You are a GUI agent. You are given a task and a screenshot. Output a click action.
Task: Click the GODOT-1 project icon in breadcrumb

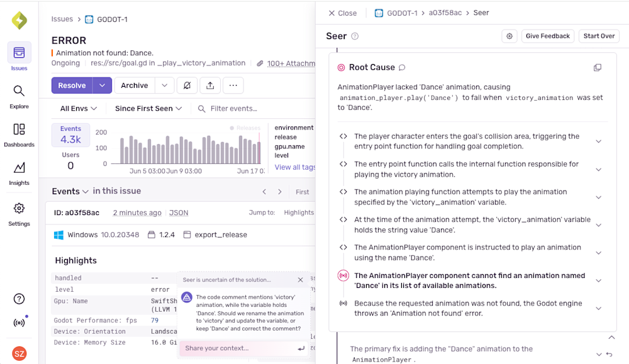pos(89,19)
